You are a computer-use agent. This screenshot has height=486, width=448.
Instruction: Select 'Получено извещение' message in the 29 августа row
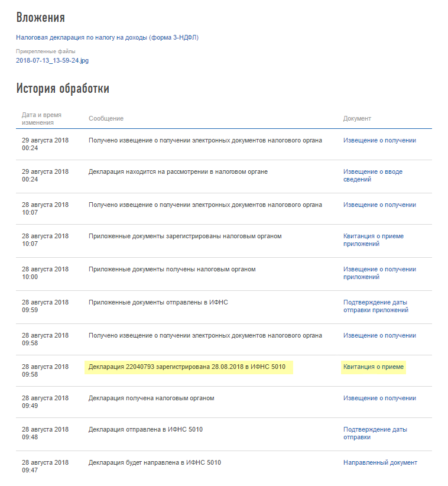coord(205,140)
